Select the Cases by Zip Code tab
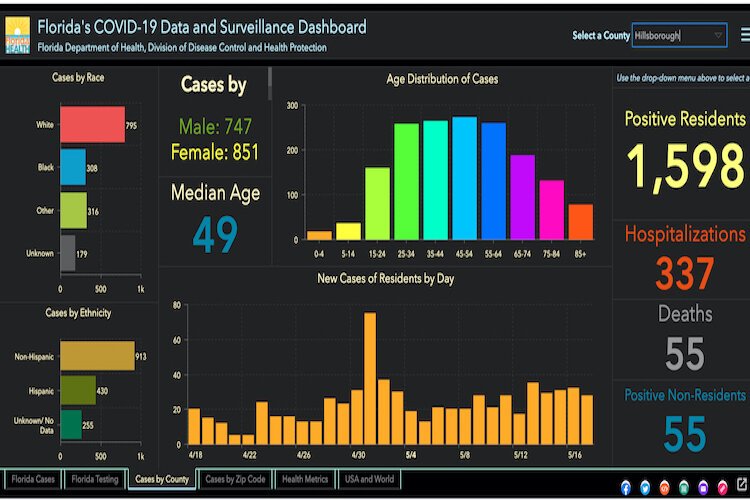The width and height of the screenshot is (750, 500). pos(235,479)
